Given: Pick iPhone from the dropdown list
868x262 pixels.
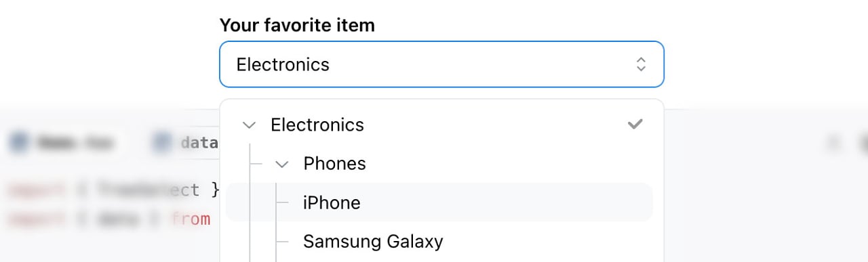Looking at the screenshot, I should click(439, 202).
